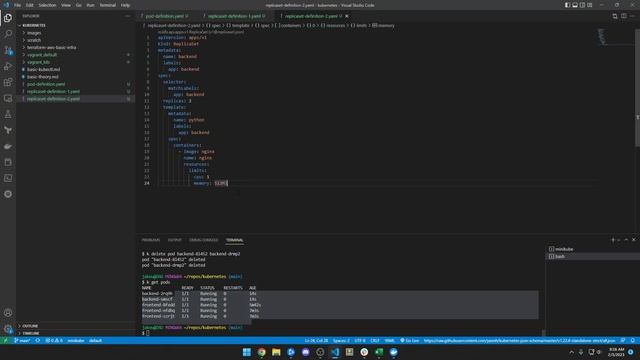Open the Extensions view
Screen dimensions: 640x360
pyautogui.click(x=8, y=82)
